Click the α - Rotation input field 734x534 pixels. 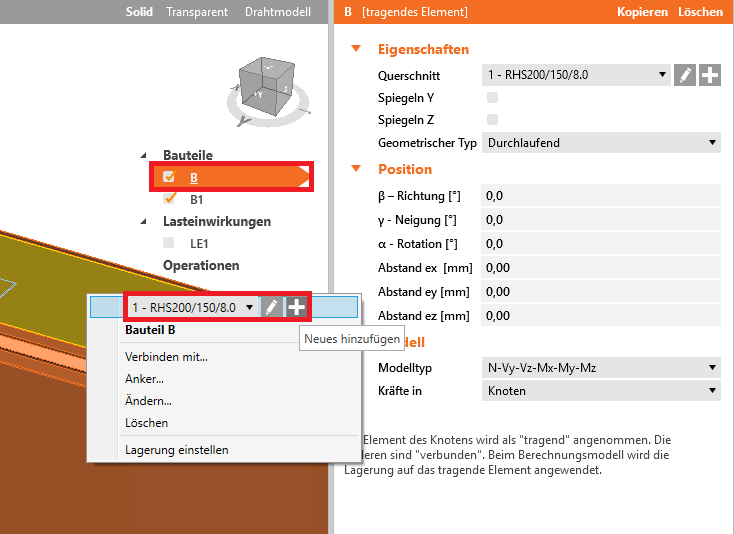(601, 243)
